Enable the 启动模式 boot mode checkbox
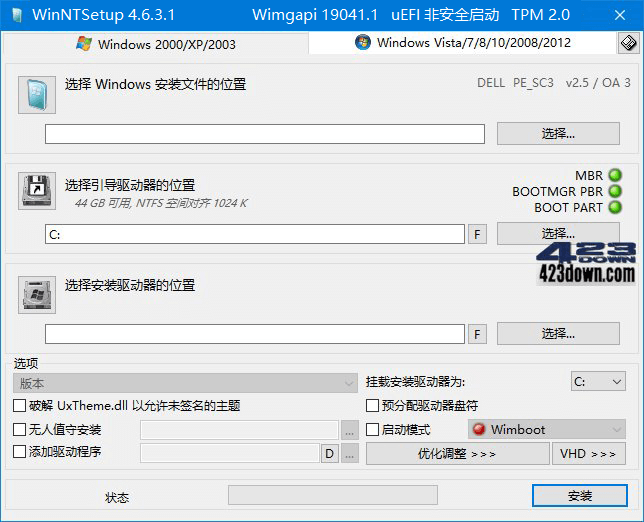Screen dimensions: 644x522 (x=372, y=430)
